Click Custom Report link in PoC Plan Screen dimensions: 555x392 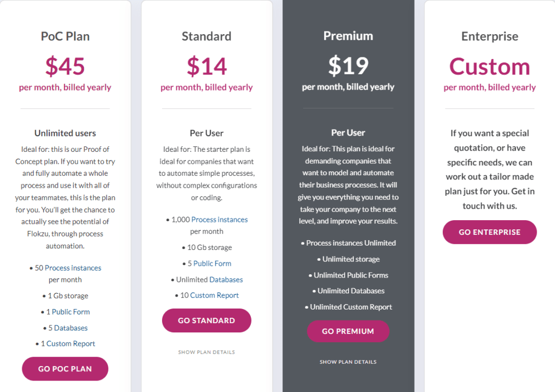click(70, 344)
